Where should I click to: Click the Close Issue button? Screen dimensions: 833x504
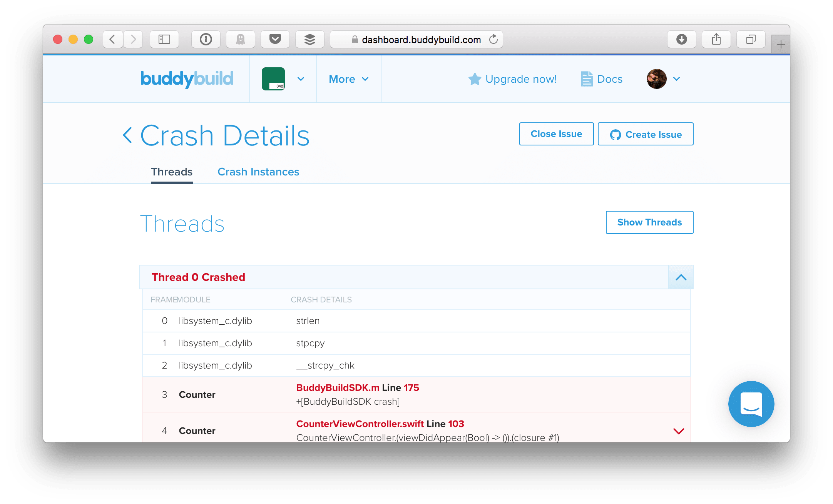(x=557, y=134)
